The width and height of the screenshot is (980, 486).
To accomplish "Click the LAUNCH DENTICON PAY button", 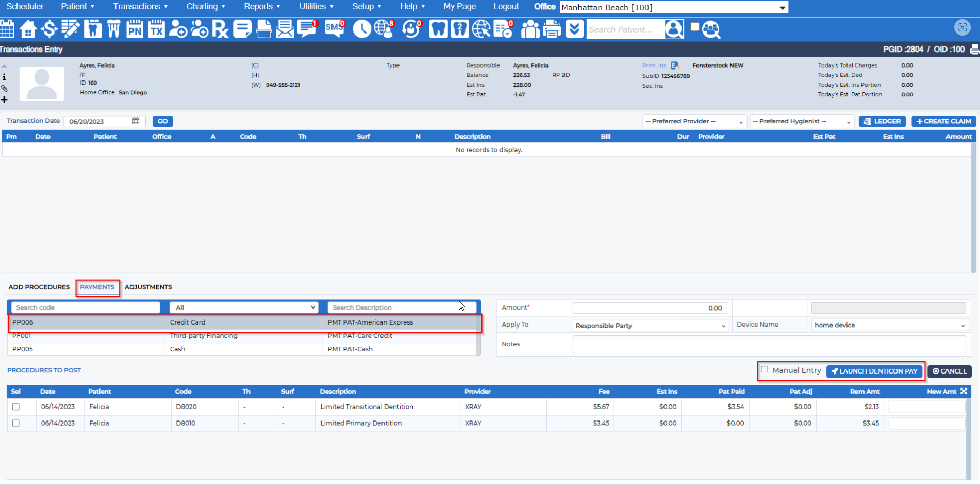I will [874, 371].
